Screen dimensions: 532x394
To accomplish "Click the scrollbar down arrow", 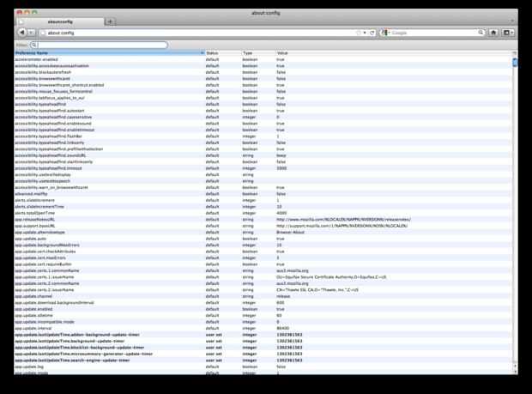I will pyautogui.click(x=515, y=372).
